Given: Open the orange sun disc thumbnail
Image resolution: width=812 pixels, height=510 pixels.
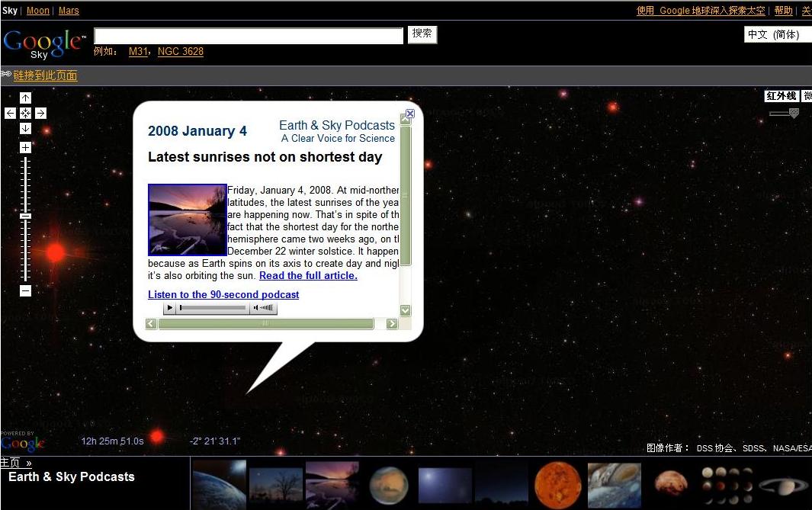Looking at the screenshot, I should point(558,486).
